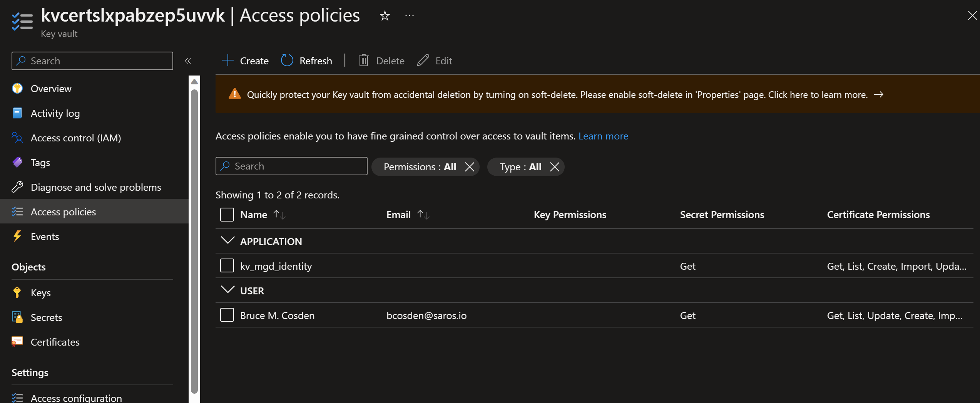Click the Access control (IAM) people icon
The height and width of the screenshot is (403, 980).
click(17, 138)
